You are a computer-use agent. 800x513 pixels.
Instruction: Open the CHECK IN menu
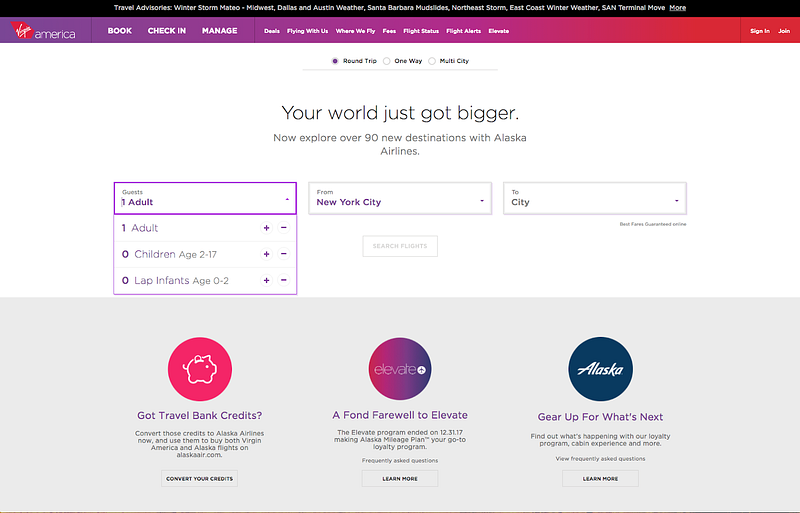tap(167, 31)
